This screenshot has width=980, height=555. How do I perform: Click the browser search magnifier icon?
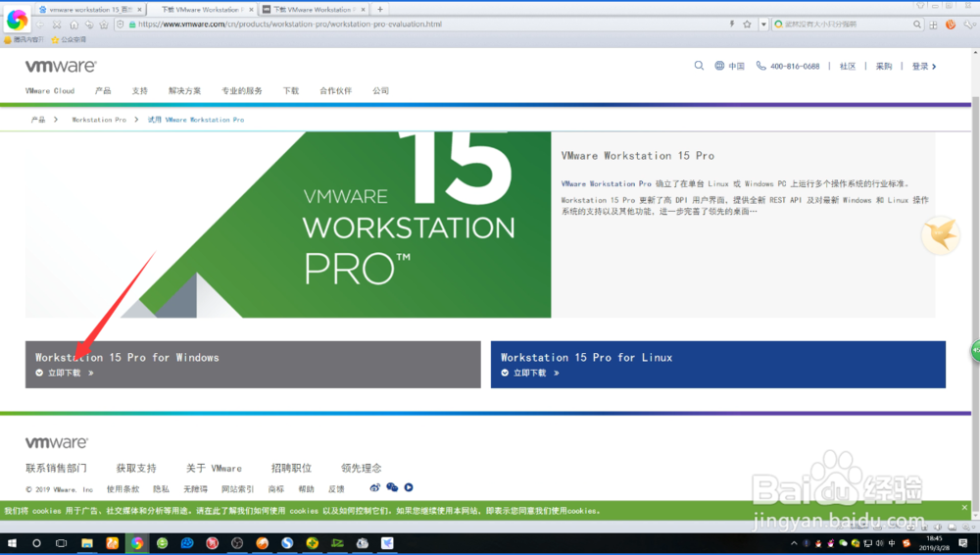tap(917, 25)
